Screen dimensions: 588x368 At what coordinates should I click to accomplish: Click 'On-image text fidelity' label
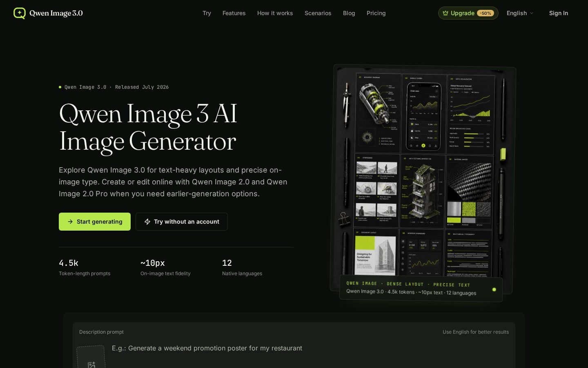(165, 274)
